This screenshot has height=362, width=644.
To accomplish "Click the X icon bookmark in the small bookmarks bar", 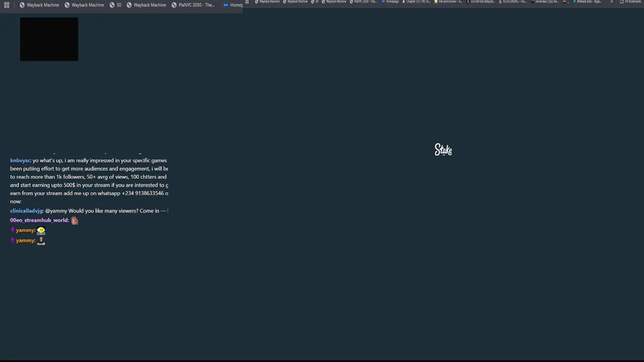I will click(468, 2).
